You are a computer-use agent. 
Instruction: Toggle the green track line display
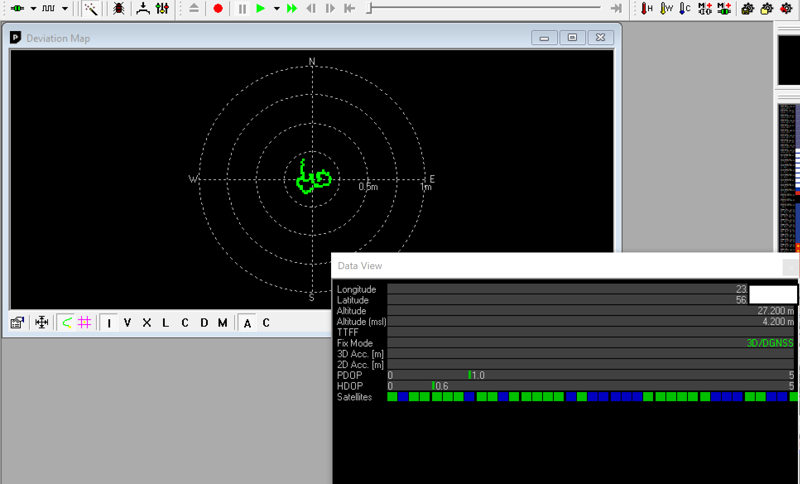65,322
